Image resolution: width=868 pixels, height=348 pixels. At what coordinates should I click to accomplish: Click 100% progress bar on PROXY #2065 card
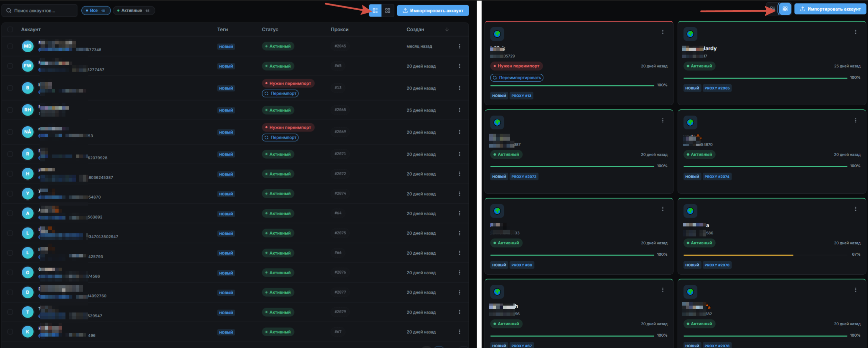pos(765,78)
